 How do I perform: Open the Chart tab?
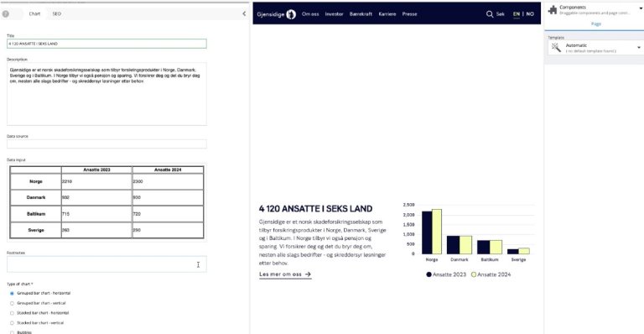click(34, 14)
